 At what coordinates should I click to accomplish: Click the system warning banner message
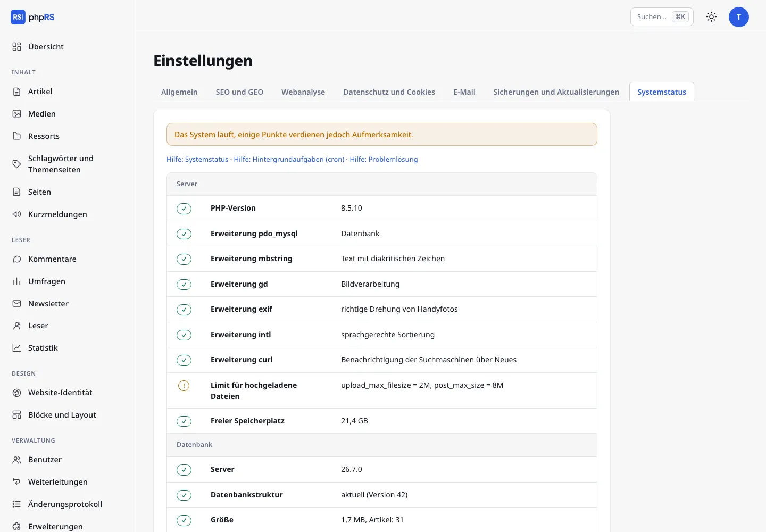382,135
